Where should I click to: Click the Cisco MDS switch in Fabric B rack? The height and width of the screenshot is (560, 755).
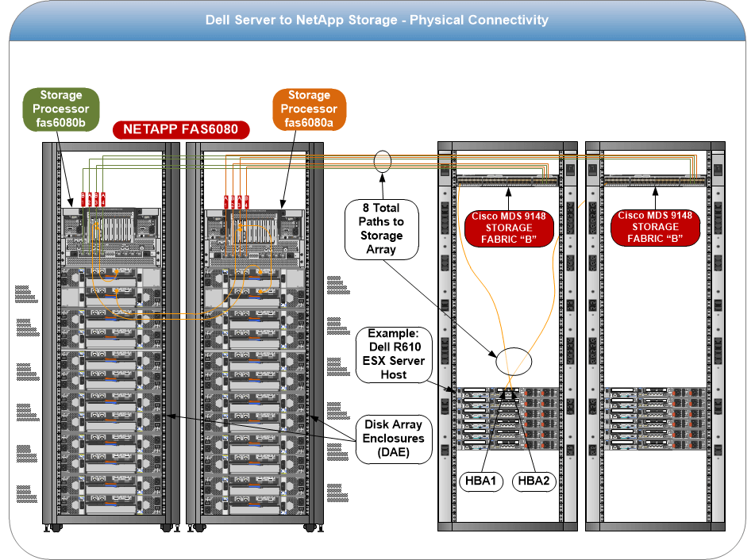click(653, 181)
